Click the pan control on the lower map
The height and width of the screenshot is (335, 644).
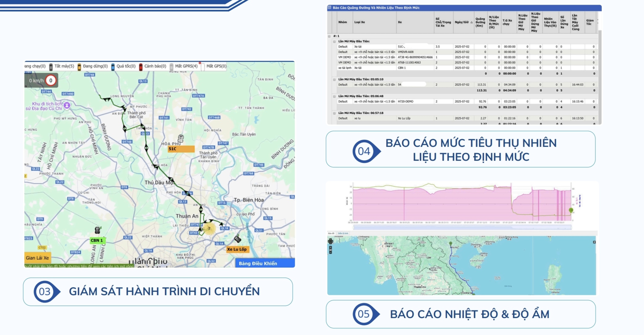(330, 241)
